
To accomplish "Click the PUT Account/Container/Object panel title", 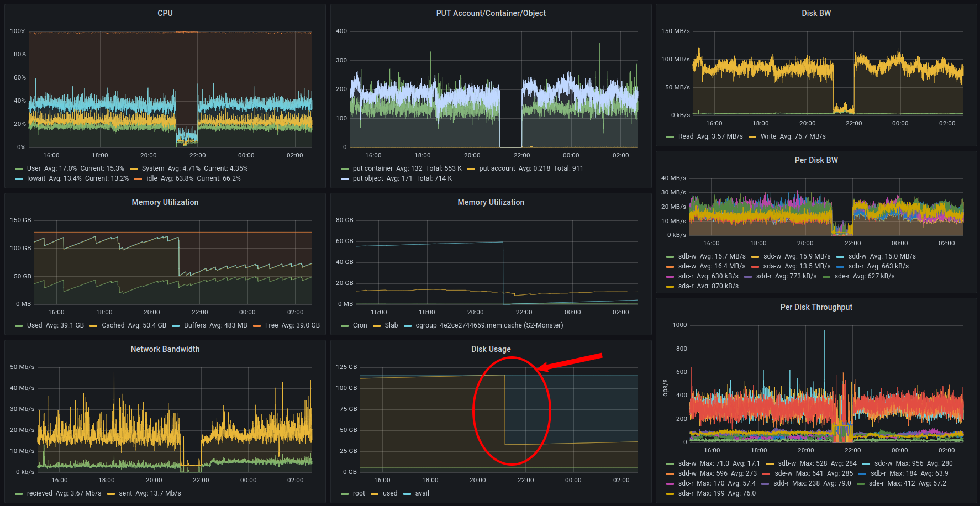I will tap(491, 13).
